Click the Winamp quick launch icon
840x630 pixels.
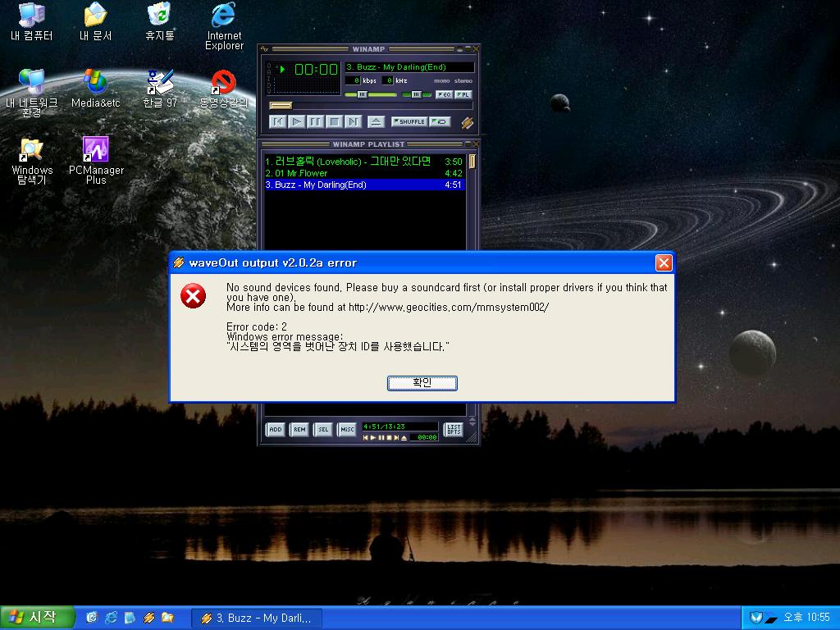149,618
